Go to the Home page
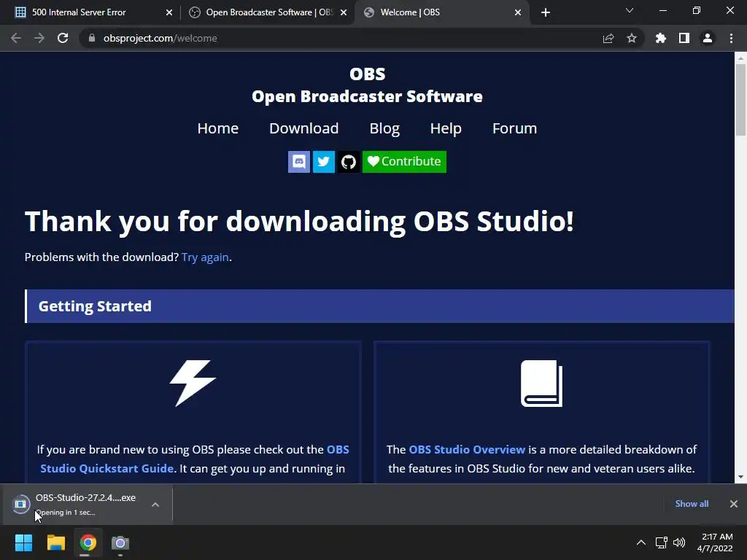This screenshot has height=560, width=747. click(217, 128)
